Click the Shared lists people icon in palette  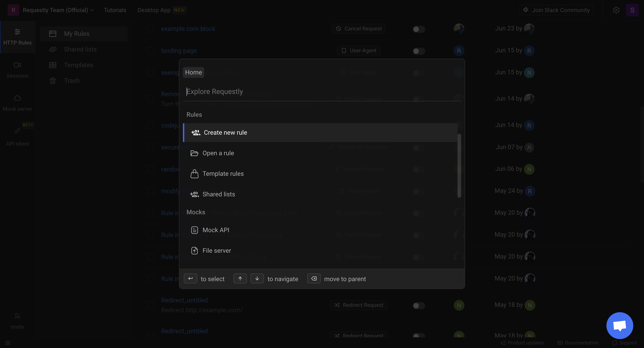click(194, 194)
